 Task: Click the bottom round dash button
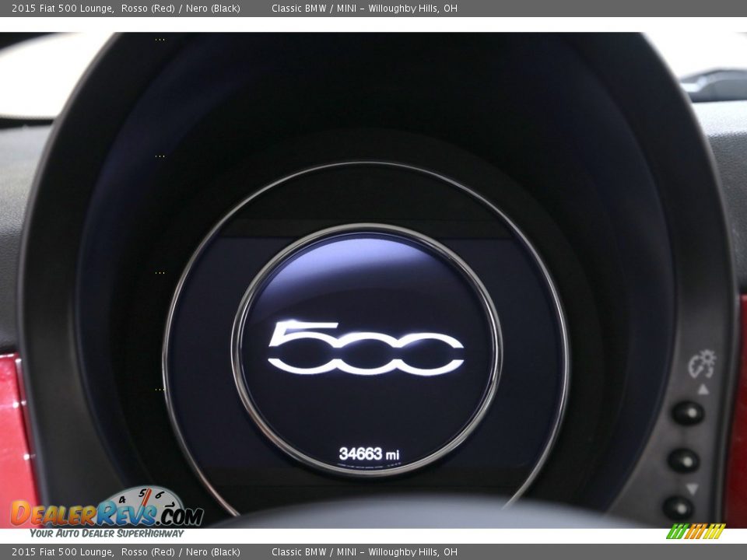click(678, 508)
